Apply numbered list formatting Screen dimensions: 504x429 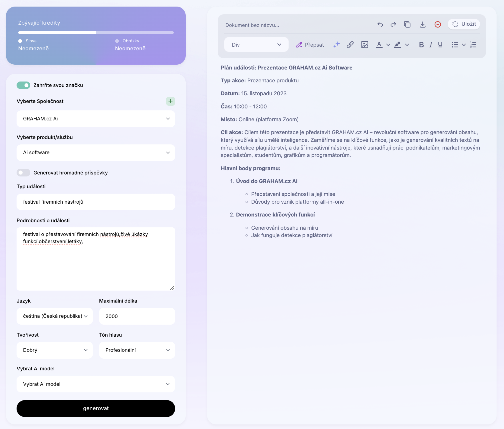[x=473, y=45]
